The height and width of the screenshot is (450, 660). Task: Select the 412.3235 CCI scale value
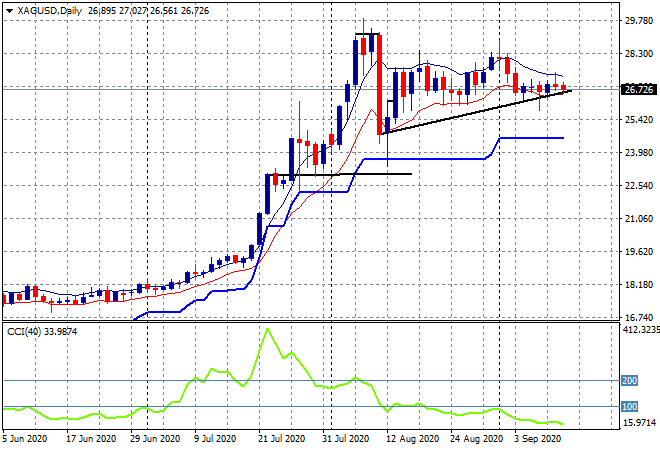(x=641, y=330)
